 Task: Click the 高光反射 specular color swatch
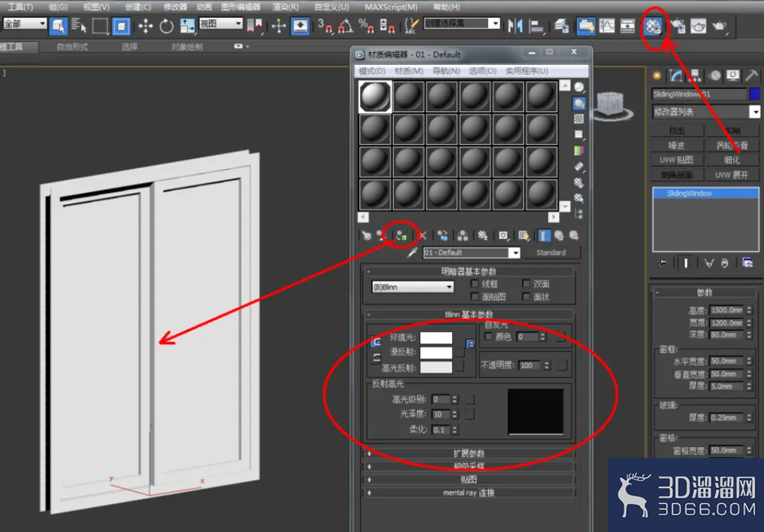[x=436, y=368]
